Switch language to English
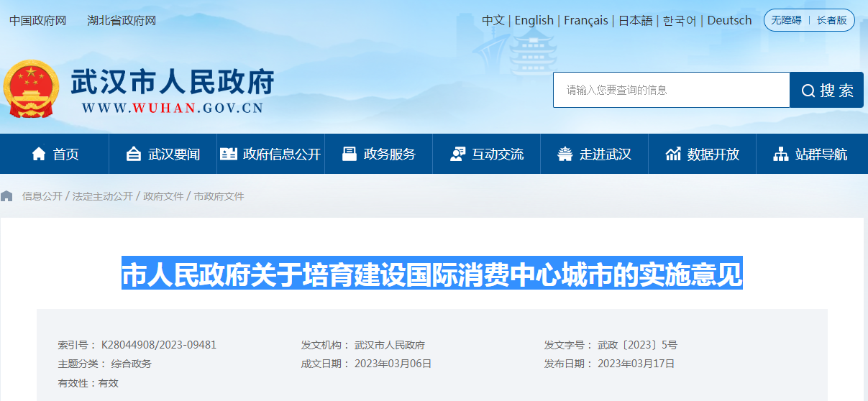 [x=534, y=20]
